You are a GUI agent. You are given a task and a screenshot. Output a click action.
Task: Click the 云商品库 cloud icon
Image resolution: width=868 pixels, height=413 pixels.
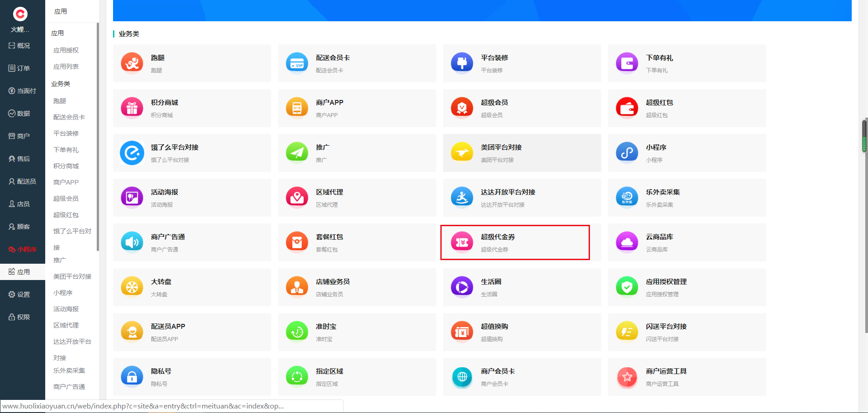627,242
